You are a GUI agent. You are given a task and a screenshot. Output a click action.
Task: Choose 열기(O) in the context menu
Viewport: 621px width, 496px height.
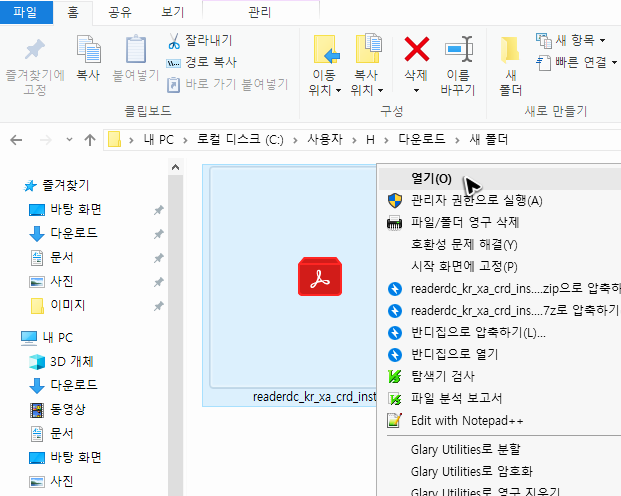500,179
